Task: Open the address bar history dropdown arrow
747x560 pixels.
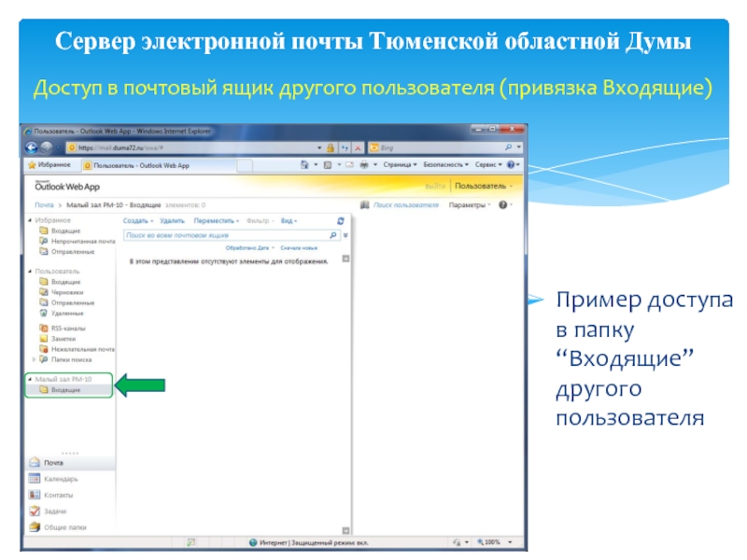Action: click(x=319, y=148)
